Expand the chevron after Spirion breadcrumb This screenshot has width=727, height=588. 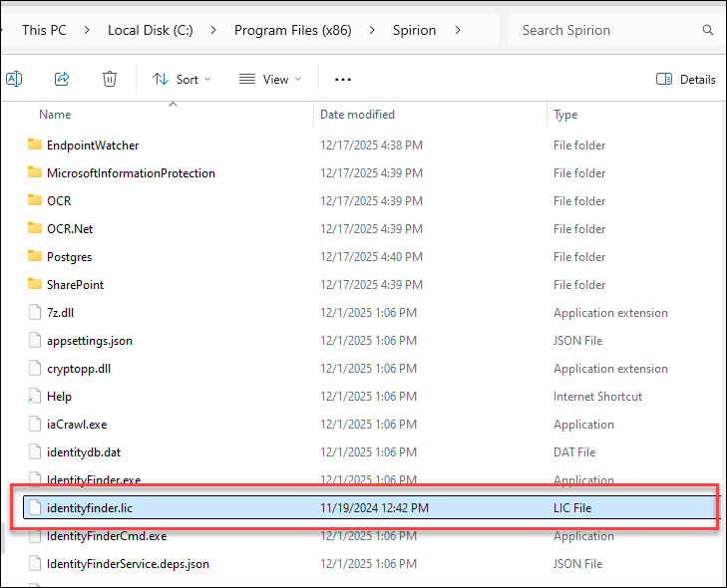click(458, 30)
